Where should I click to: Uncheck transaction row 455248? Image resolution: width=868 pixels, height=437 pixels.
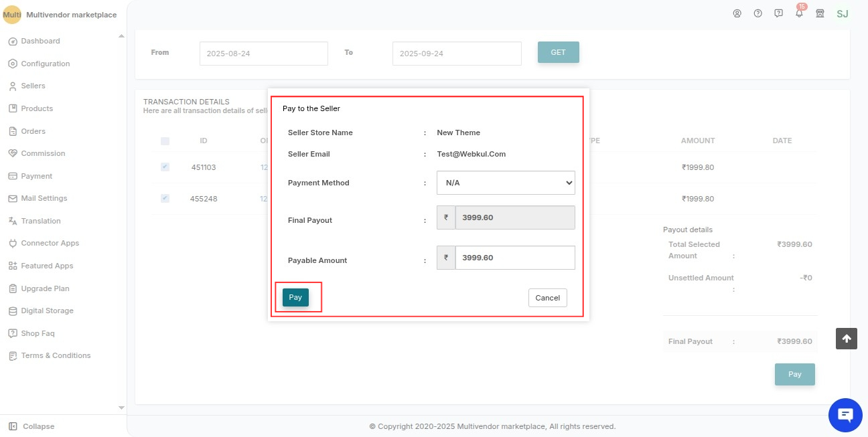165,198
